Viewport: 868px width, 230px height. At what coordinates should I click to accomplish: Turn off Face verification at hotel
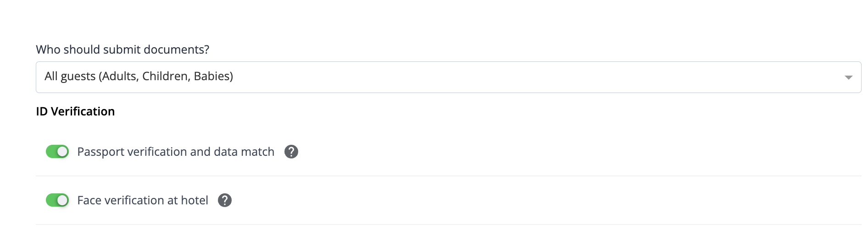point(57,200)
